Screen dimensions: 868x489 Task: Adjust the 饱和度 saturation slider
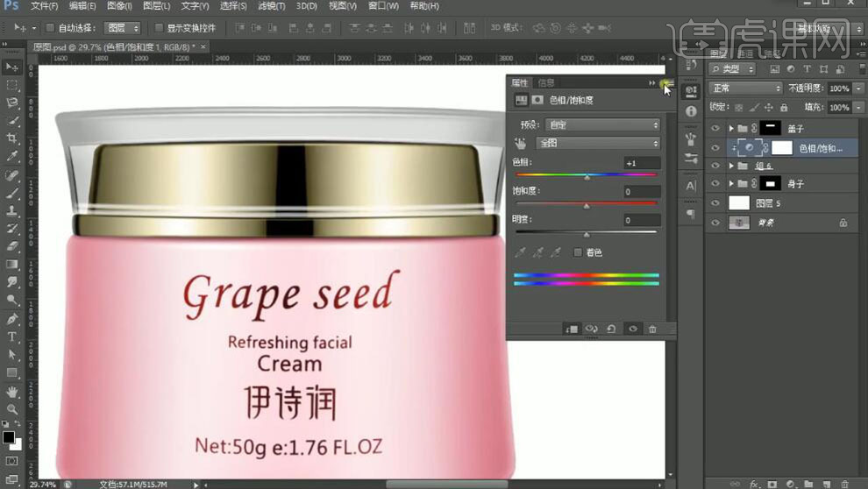tap(587, 205)
